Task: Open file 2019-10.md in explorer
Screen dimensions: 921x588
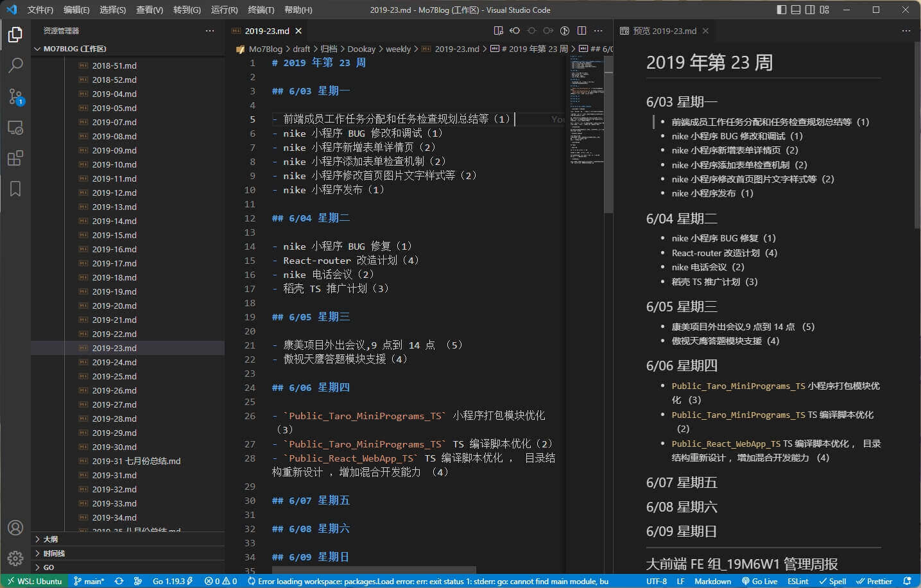Action: [x=128, y=164]
